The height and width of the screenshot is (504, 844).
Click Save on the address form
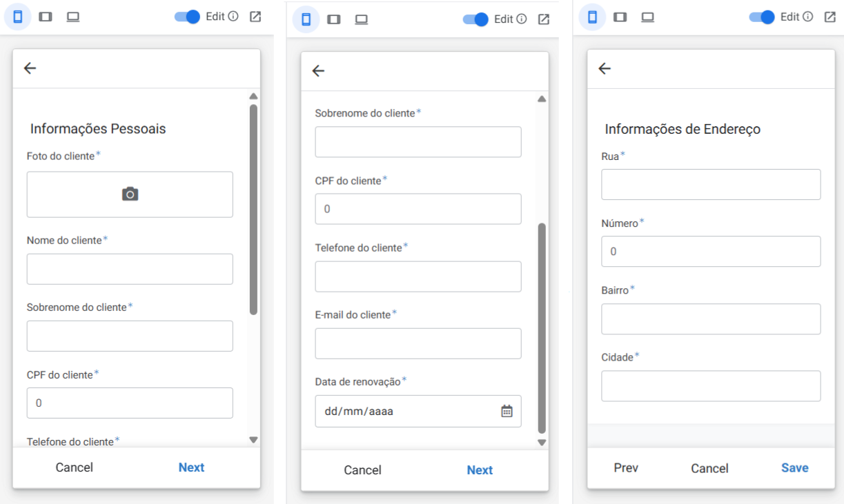pos(795,468)
